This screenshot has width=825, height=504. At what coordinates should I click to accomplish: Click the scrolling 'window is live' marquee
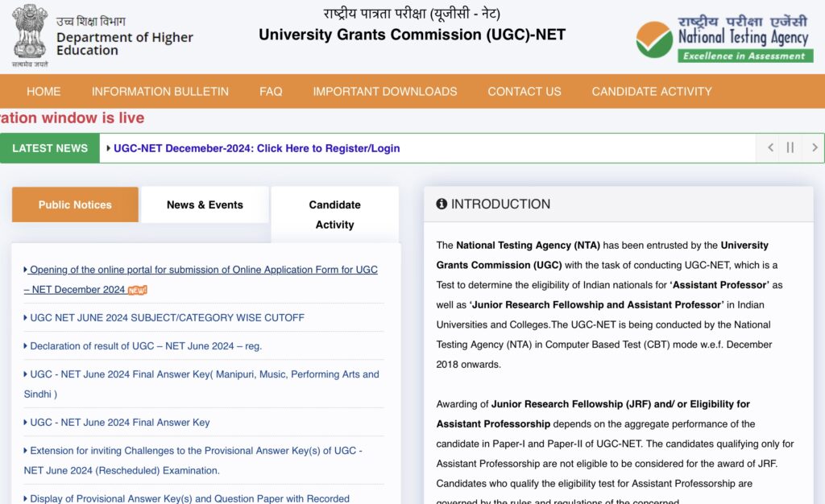72,118
